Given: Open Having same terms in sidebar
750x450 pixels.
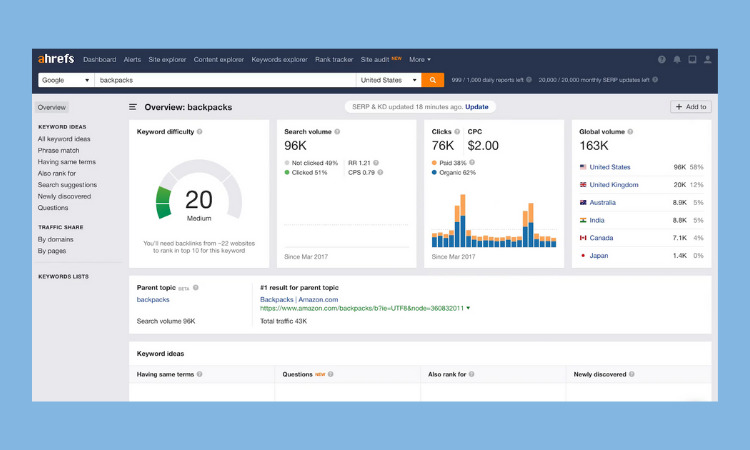Looking at the screenshot, I should coord(66,162).
